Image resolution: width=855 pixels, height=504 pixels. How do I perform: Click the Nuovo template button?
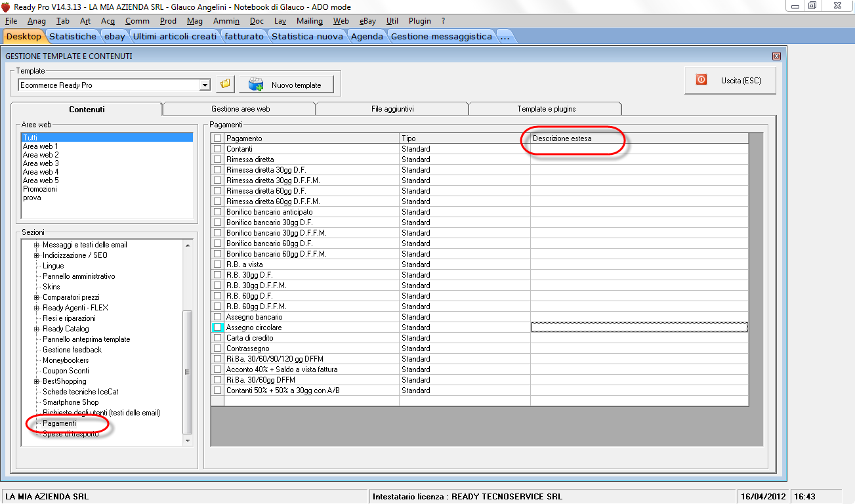tap(286, 85)
